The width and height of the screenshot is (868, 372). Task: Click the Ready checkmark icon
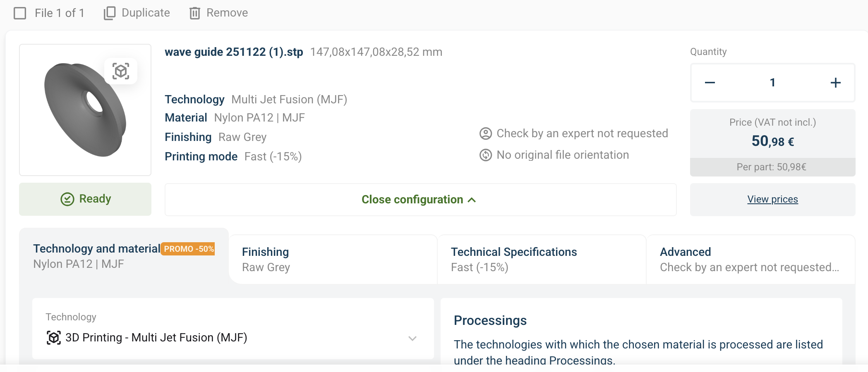67,199
